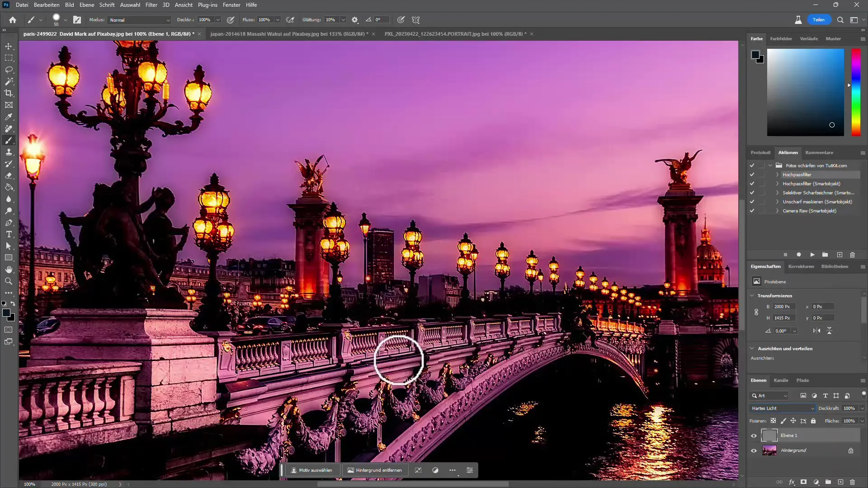The height and width of the screenshot is (488, 868).
Task: Expand the Transformieren properties section
Action: click(752, 296)
